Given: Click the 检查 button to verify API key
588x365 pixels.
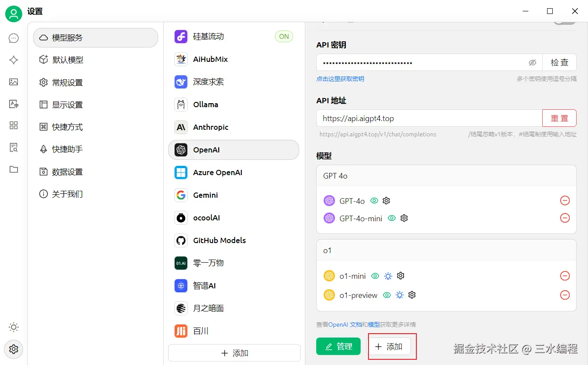Looking at the screenshot, I should coord(559,63).
